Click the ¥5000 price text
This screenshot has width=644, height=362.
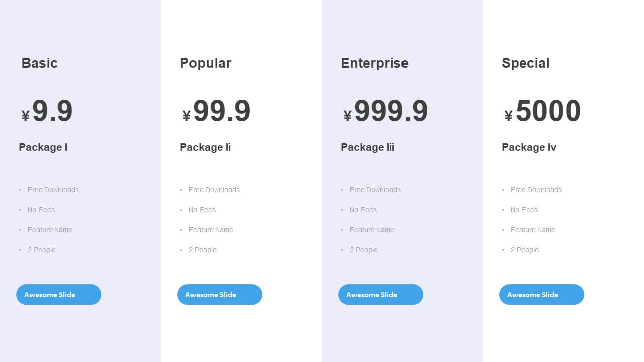click(x=542, y=111)
